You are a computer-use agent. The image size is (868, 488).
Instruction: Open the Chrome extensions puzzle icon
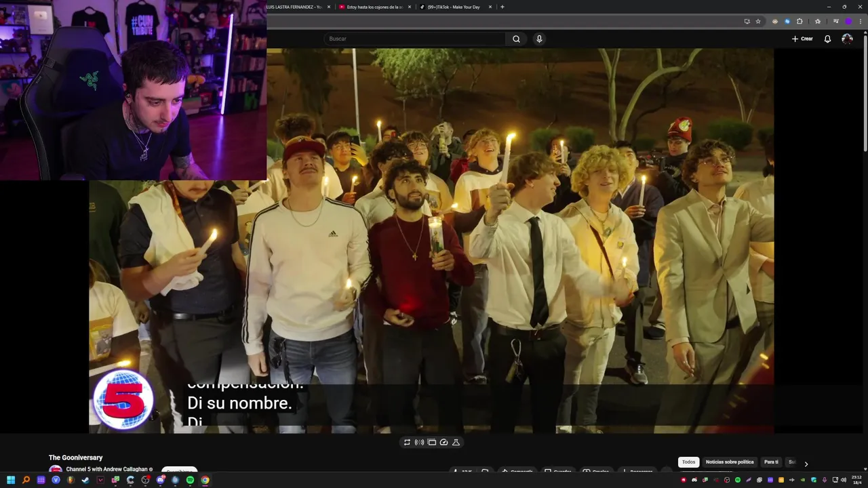pyautogui.click(x=800, y=21)
